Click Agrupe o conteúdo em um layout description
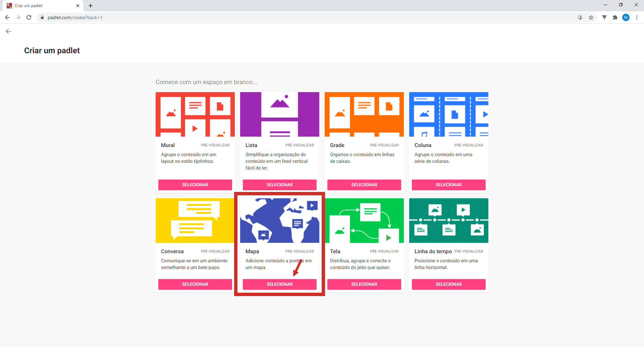The width and height of the screenshot is (644, 347). 189,158
